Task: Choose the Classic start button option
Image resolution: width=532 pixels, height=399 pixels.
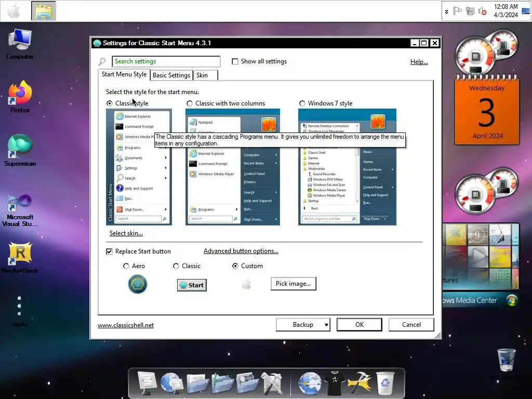Action: [176, 266]
